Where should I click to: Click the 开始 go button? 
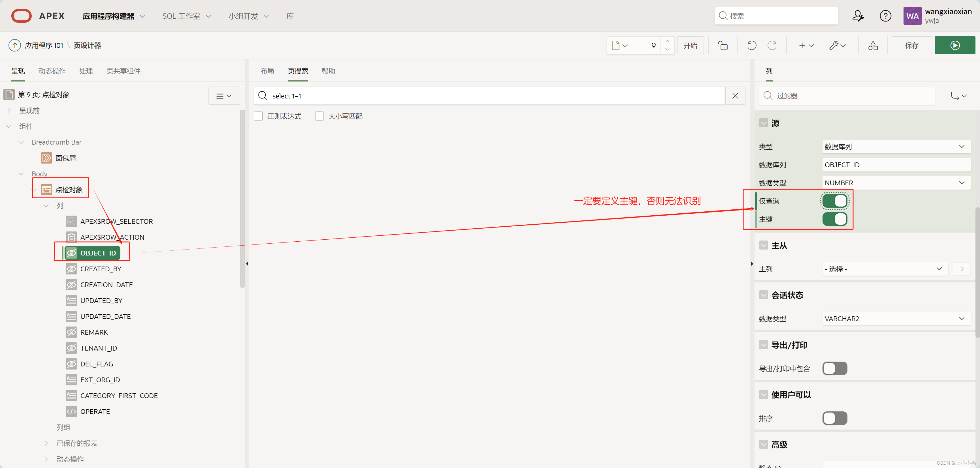tap(690, 45)
